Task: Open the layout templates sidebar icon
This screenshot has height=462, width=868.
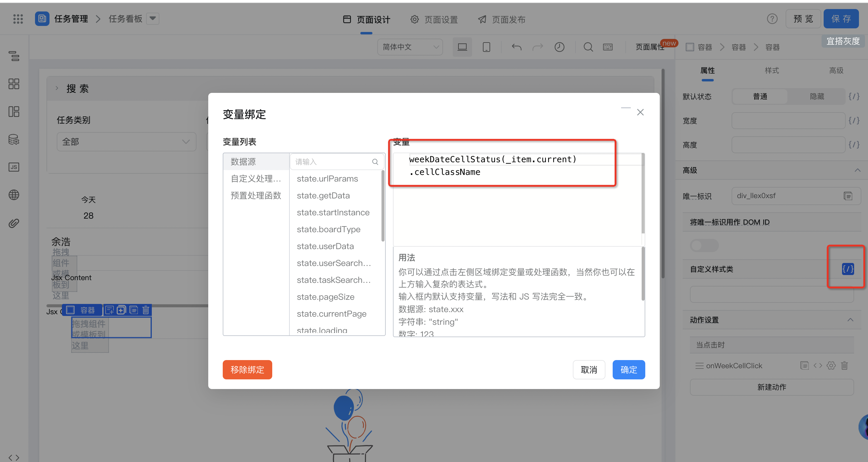Action: coord(14,112)
